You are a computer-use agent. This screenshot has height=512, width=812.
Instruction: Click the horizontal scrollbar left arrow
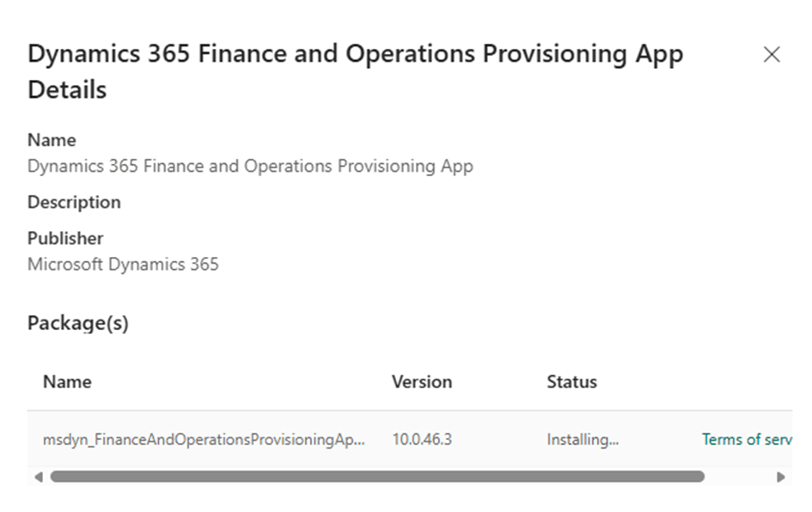(x=38, y=477)
